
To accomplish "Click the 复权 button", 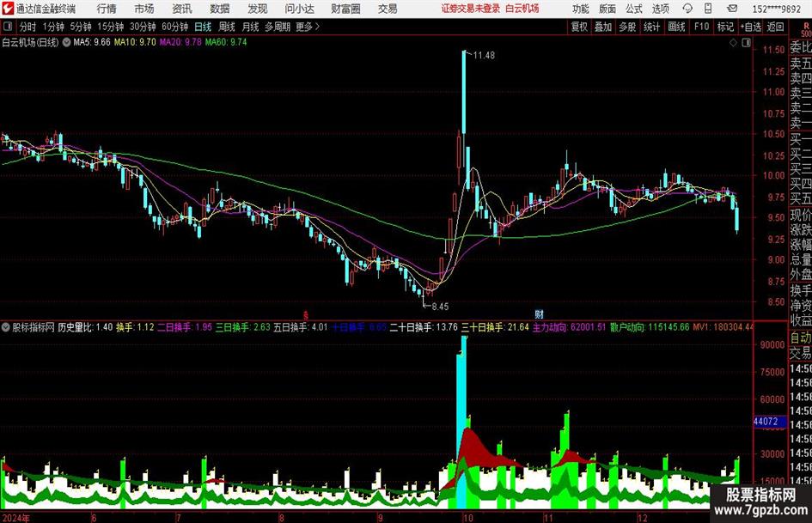I will (579, 27).
